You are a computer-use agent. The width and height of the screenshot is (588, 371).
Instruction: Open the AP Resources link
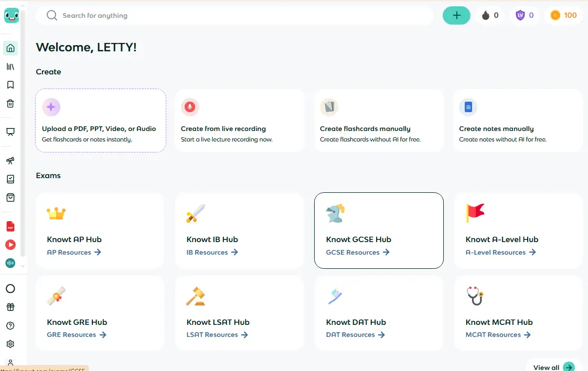click(74, 252)
